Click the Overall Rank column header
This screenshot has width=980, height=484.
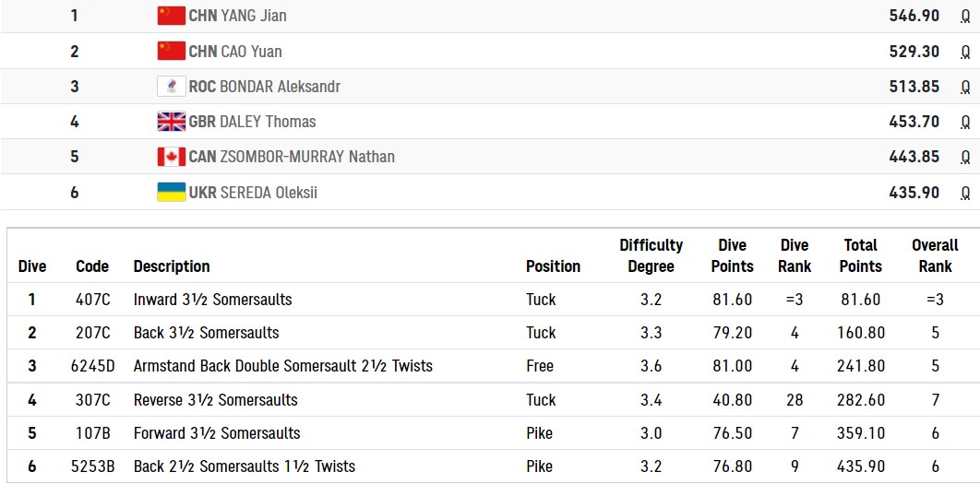pos(935,255)
